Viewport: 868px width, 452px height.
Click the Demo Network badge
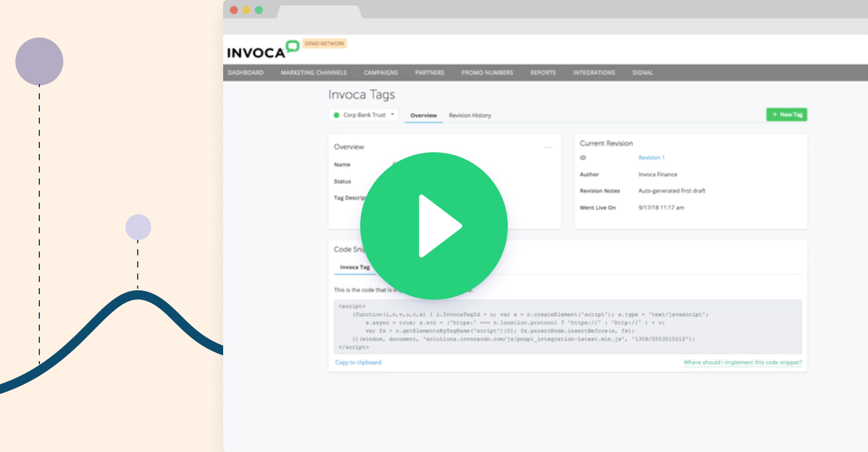[x=324, y=43]
